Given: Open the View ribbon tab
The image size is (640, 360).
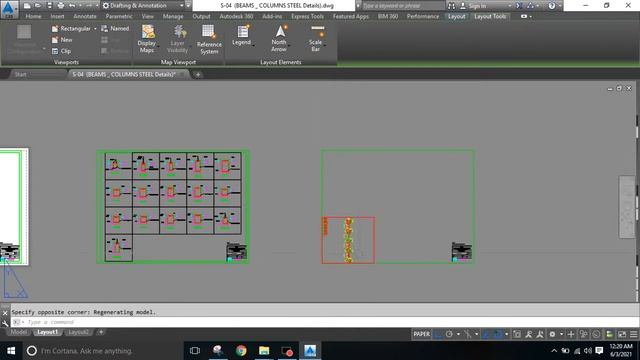Looking at the screenshot, I should tap(148, 16).
